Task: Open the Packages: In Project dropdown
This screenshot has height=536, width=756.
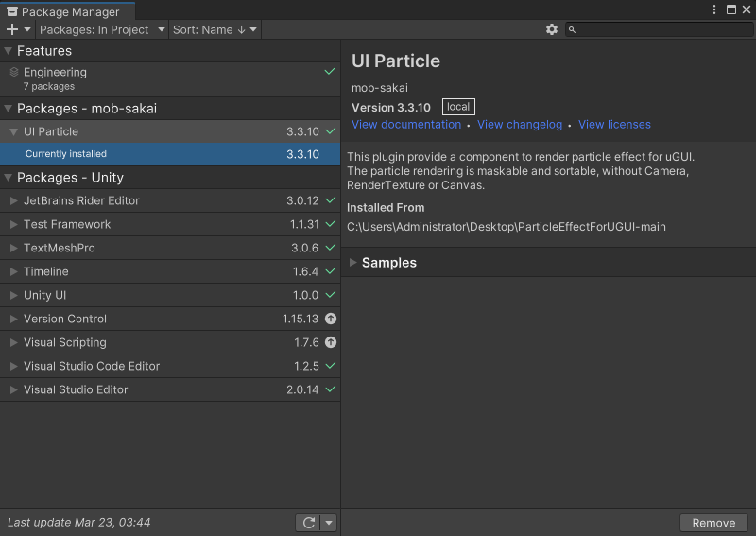Action: [x=102, y=29]
